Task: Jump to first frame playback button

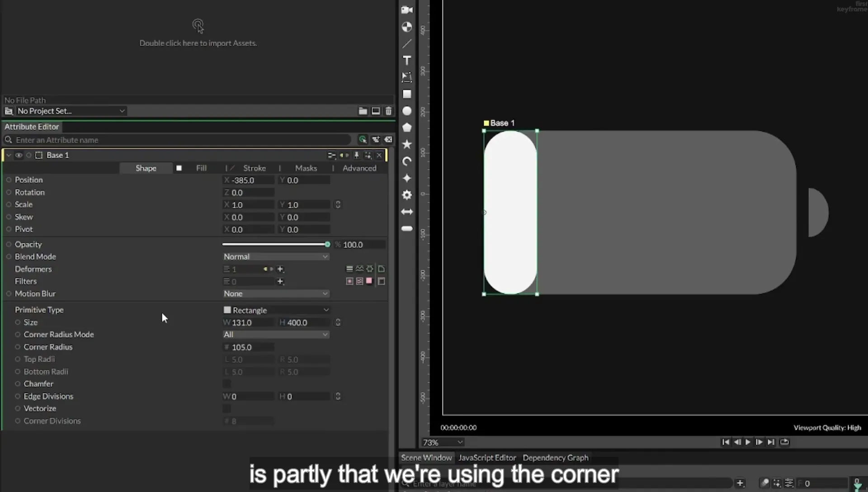Action: click(726, 442)
